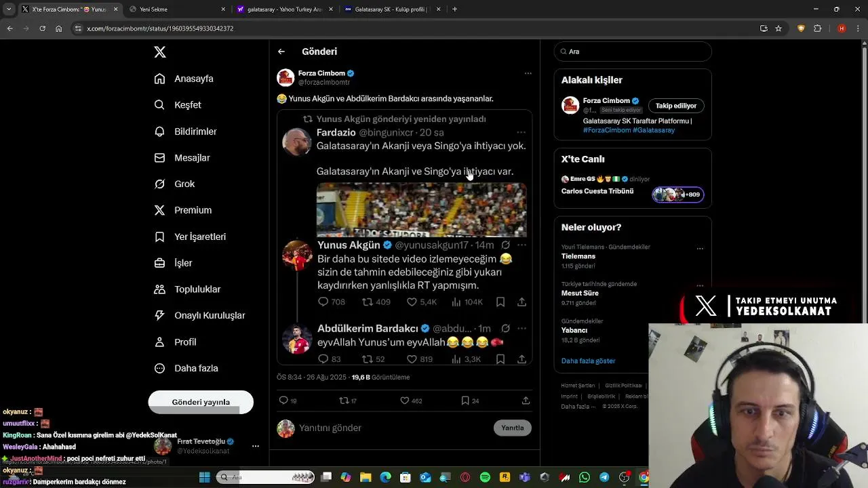The height and width of the screenshot is (488, 868).
Task: Bookmark this page with star icon
Action: click(x=778, y=28)
